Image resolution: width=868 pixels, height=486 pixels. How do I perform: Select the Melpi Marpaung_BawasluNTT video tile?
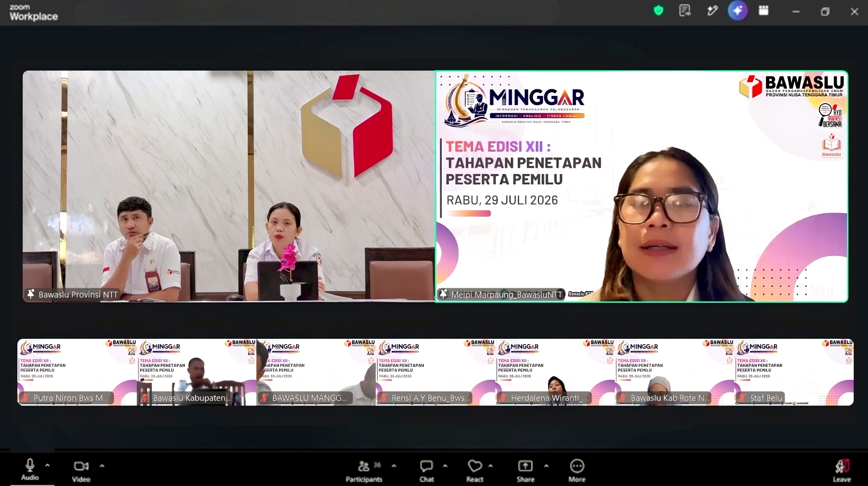tap(642, 186)
